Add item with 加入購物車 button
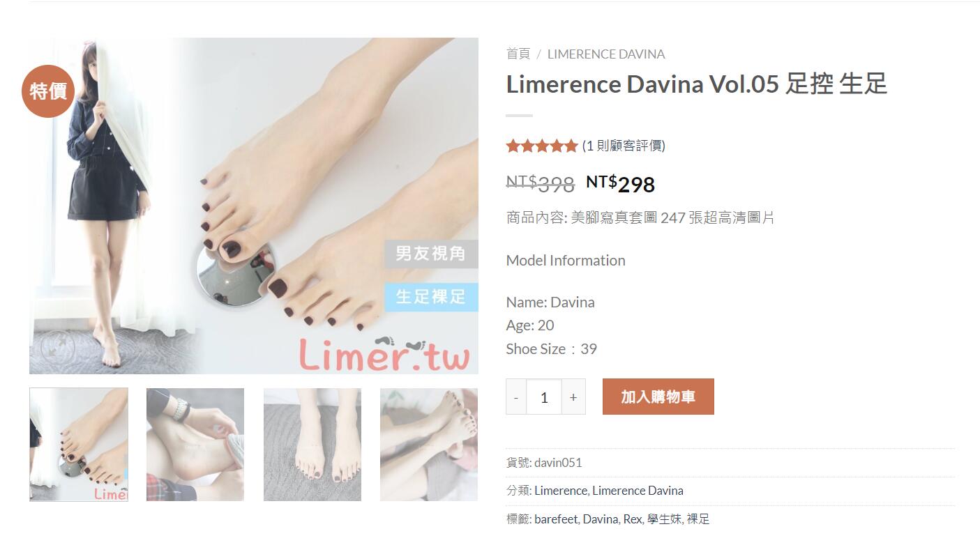 [x=658, y=397]
